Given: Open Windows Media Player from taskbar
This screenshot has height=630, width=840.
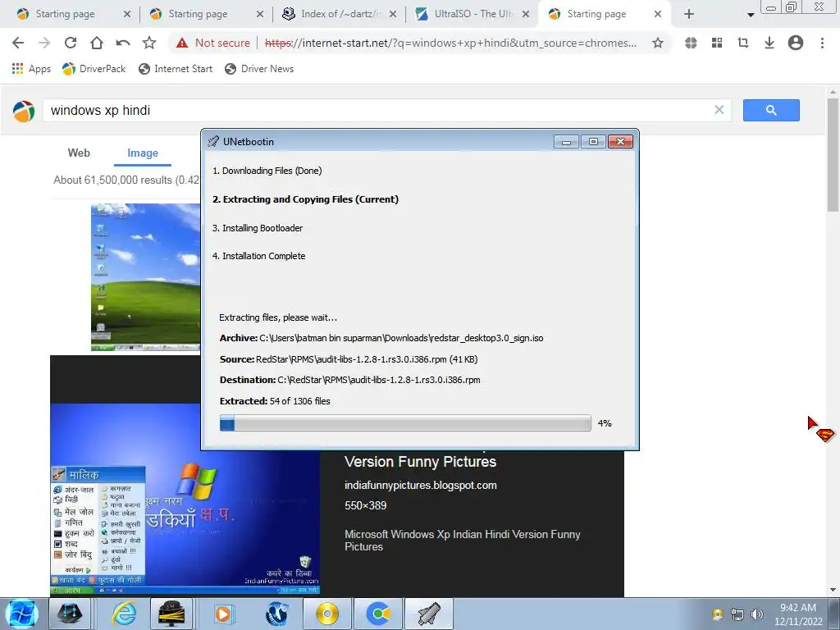Looking at the screenshot, I should point(223,614).
